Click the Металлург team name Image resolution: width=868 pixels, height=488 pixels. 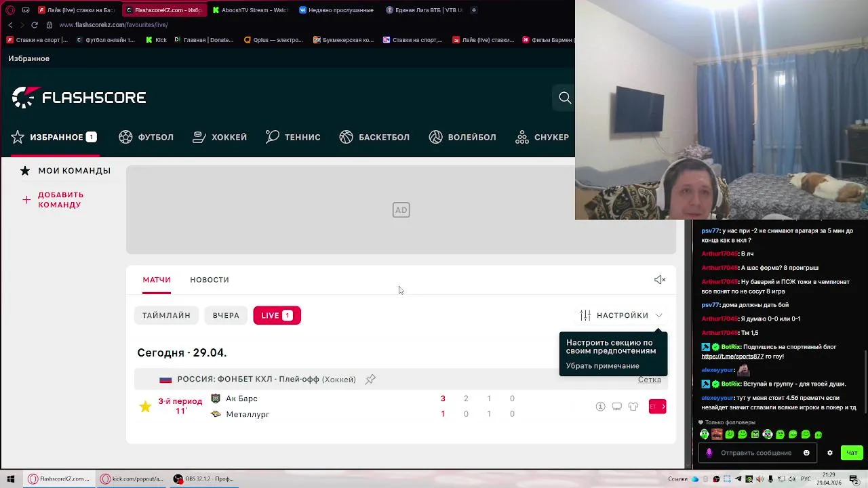point(248,414)
